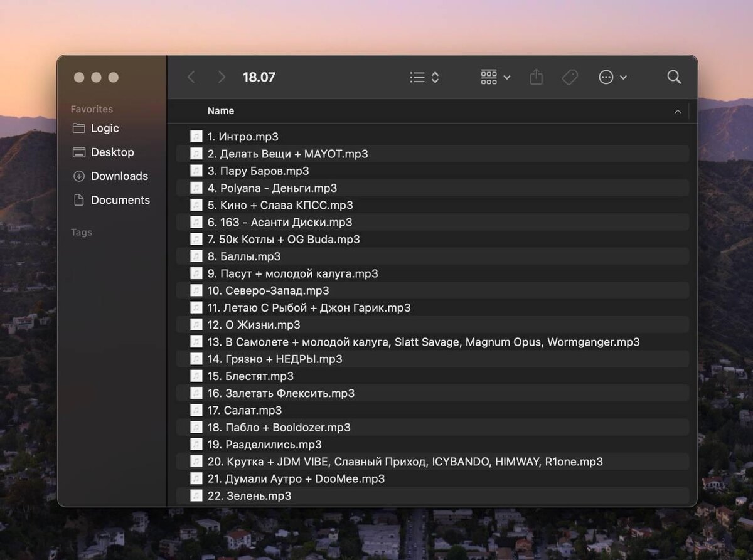
Task: Click the audio file icon of 8. Баллы.mp3
Action: coord(196,256)
